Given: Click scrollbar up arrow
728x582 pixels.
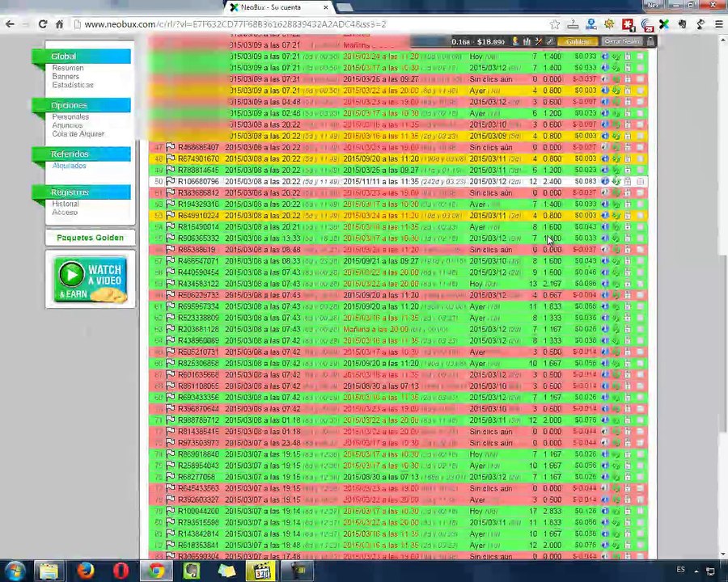Looking at the screenshot, I should tap(723, 40).
